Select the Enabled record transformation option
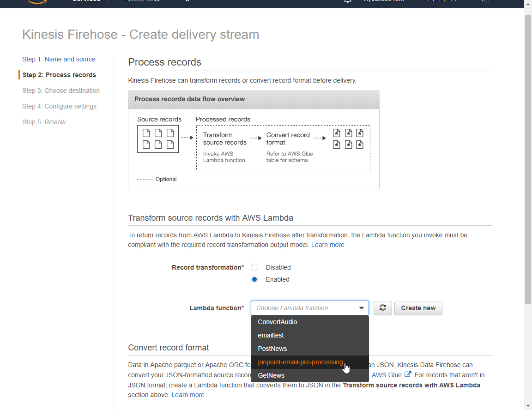The width and height of the screenshot is (532, 410). tap(254, 279)
